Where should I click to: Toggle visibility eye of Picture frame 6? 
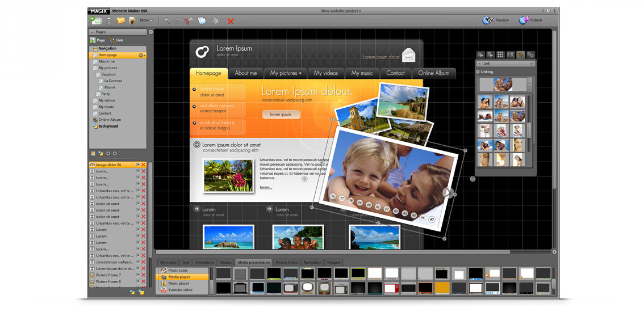tap(138, 281)
